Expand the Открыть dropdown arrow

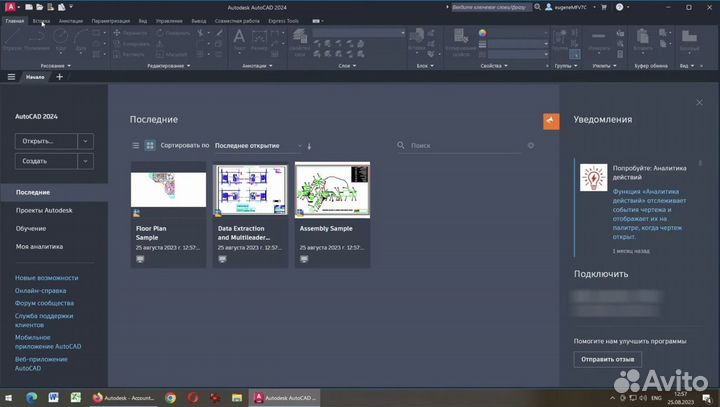86,141
